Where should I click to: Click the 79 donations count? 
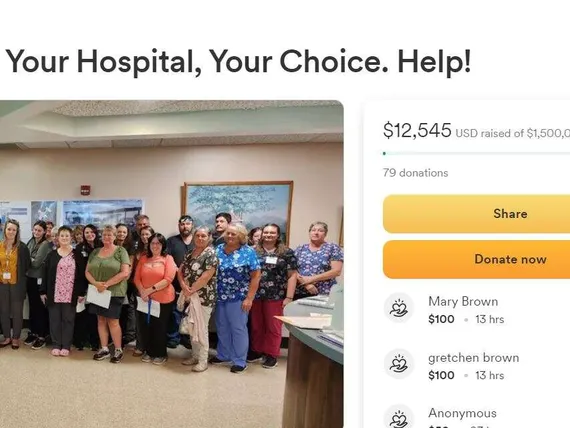[x=415, y=173]
